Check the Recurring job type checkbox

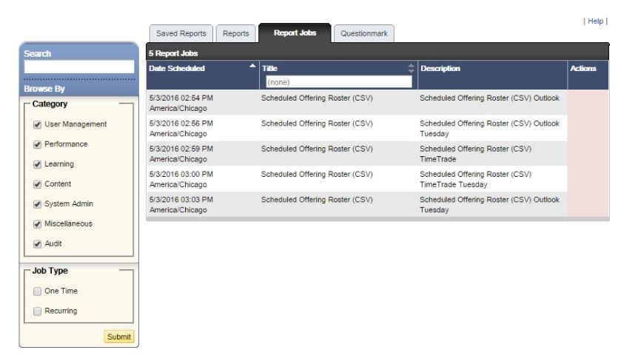(x=37, y=311)
